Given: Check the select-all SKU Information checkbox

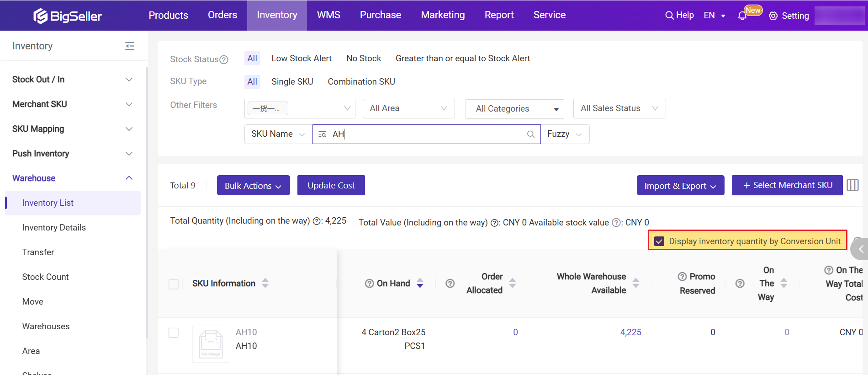Looking at the screenshot, I should (174, 284).
